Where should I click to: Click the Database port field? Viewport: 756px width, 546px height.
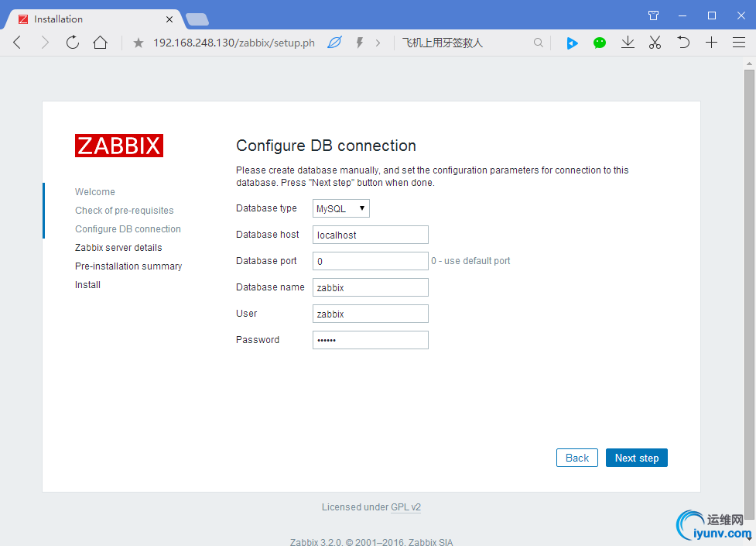[371, 261]
